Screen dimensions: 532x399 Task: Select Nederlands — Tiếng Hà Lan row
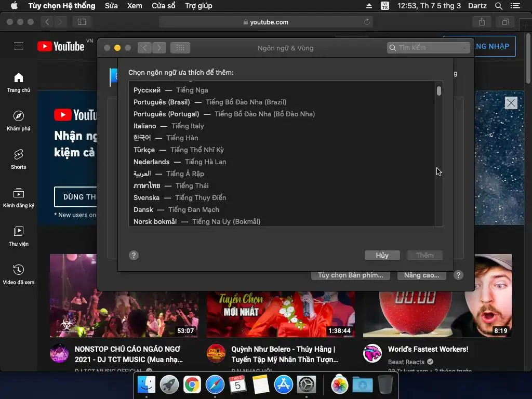282,162
